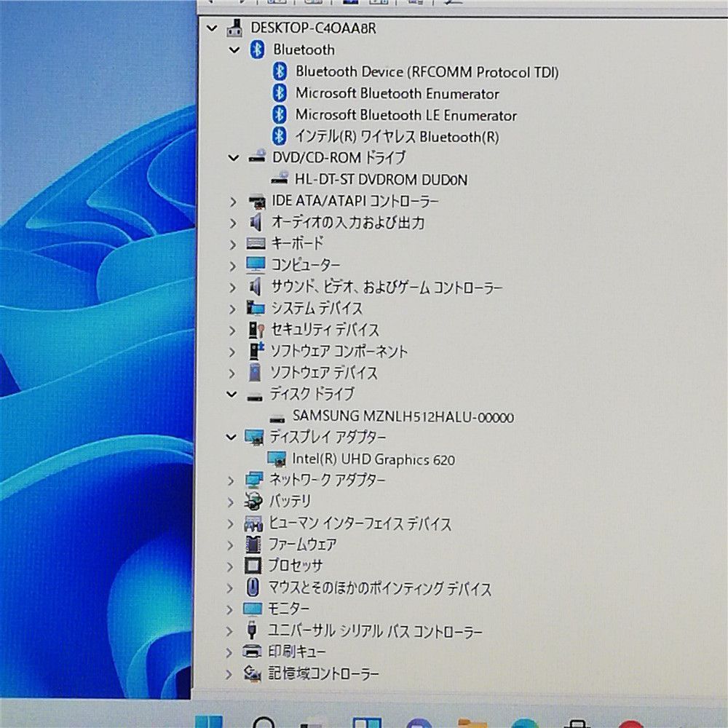The image size is (728, 728).
Task: Expand the 印刷キュー category
Action: click(x=229, y=653)
